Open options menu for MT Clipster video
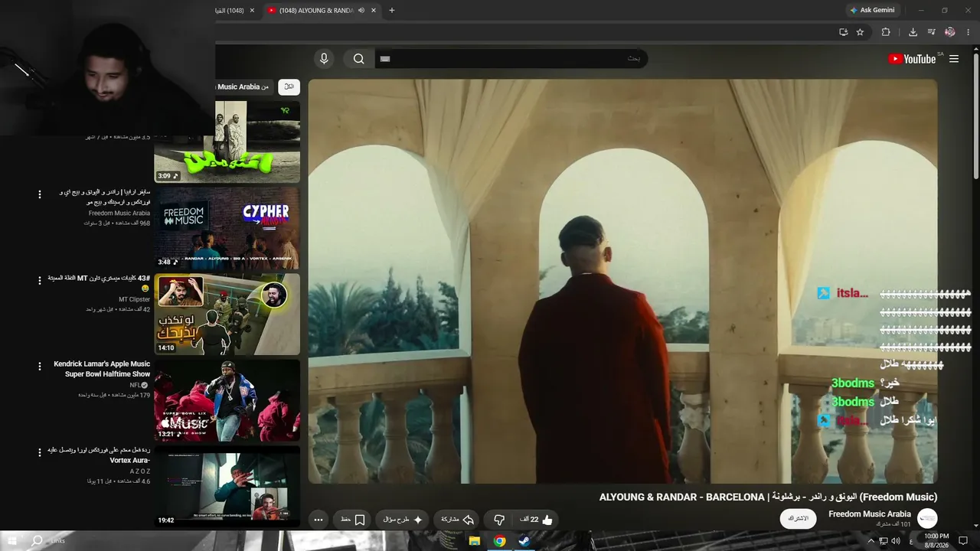980x551 pixels. click(40, 280)
